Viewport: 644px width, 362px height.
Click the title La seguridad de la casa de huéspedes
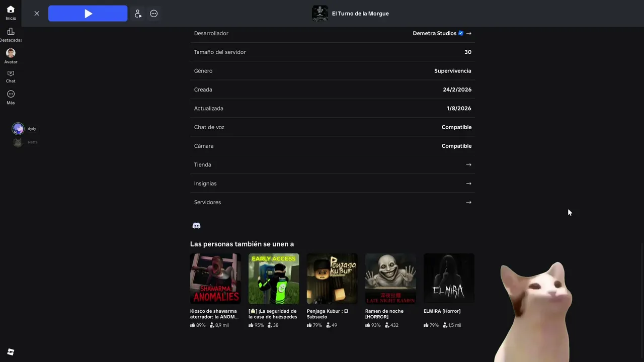click(x=273, y=314)
